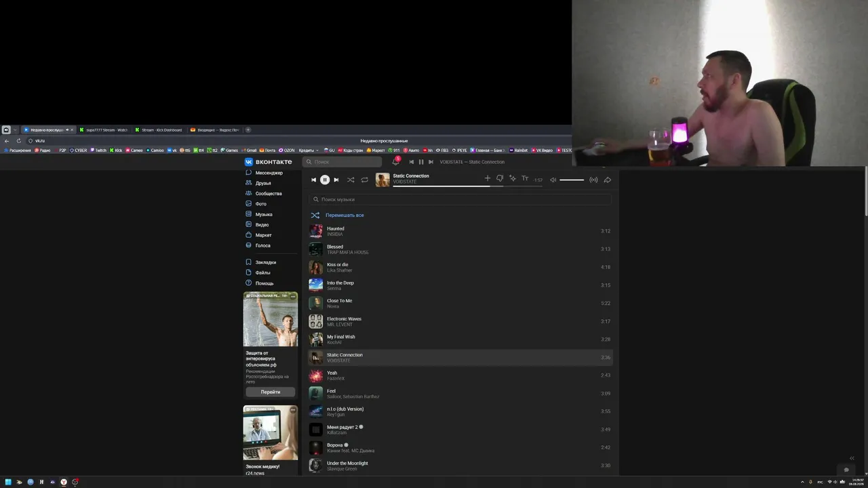Open Маркет in the sidebar

(x=258, y=235)
